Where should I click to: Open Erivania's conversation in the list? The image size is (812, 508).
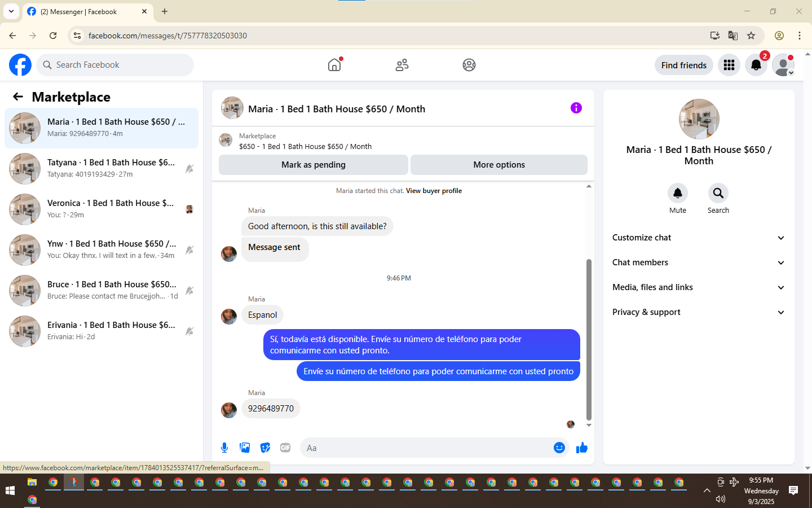point(101,331)
